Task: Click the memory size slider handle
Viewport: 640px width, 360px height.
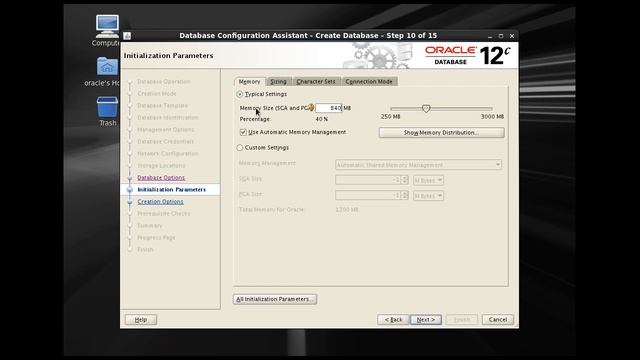Action: tap(426, 109)
